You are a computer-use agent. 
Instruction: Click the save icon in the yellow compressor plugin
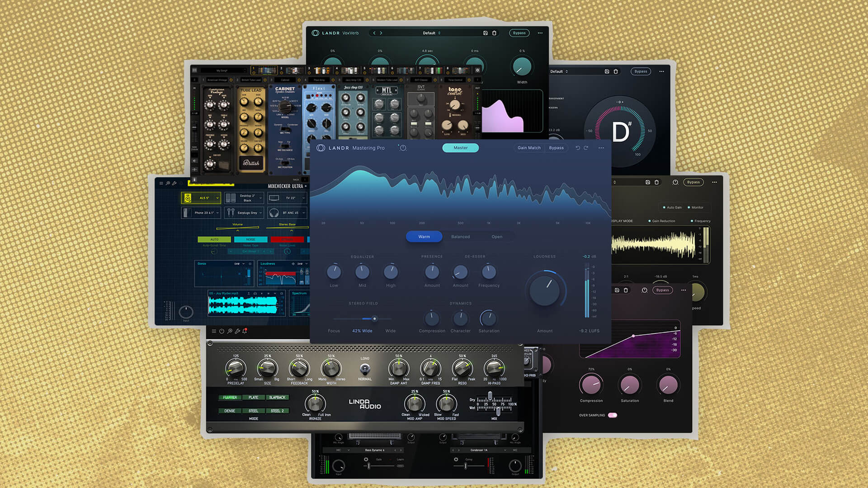point(648,182)
